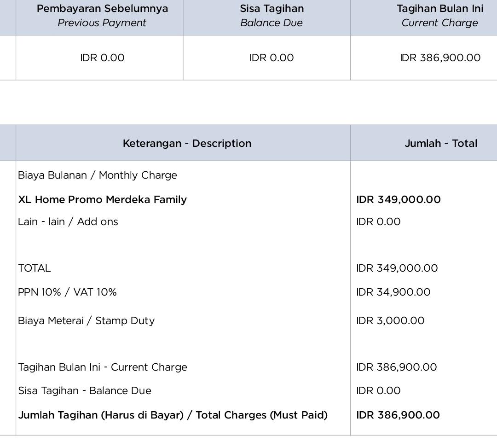Select the IDR 3,000.00 stamp duty amount
Image resolution: width=497 pixels, height=448 pixels.
coord(390,321)
